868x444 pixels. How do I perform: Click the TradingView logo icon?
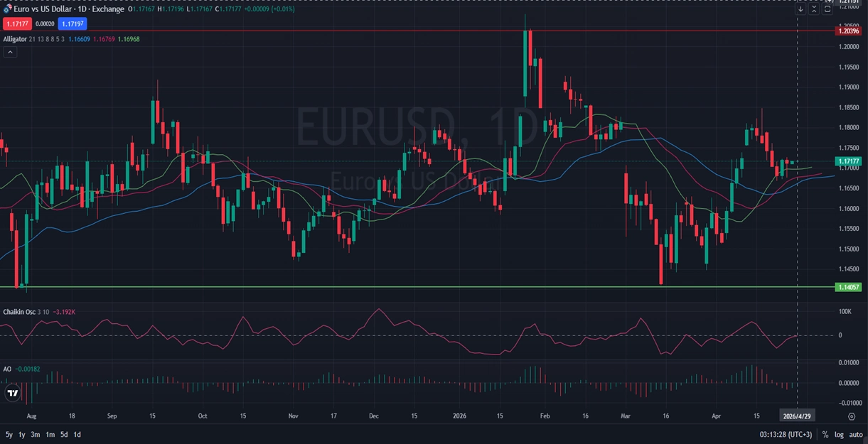[x=12, y=393]
